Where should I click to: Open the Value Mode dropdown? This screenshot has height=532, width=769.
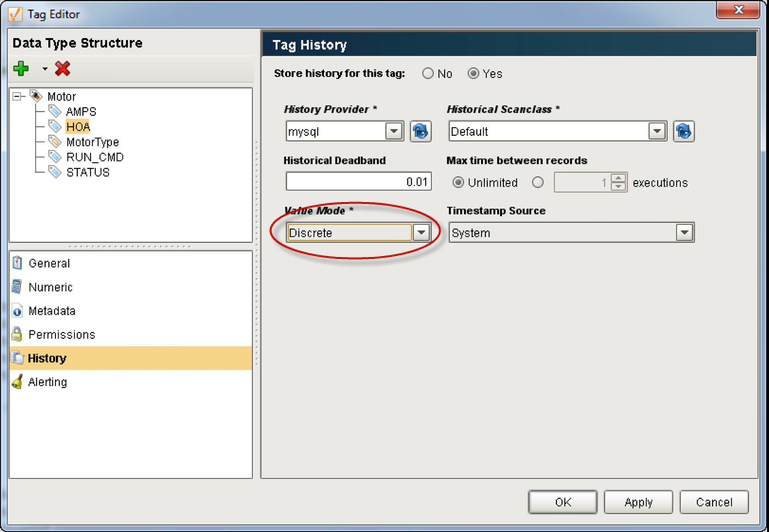(421, 232)
